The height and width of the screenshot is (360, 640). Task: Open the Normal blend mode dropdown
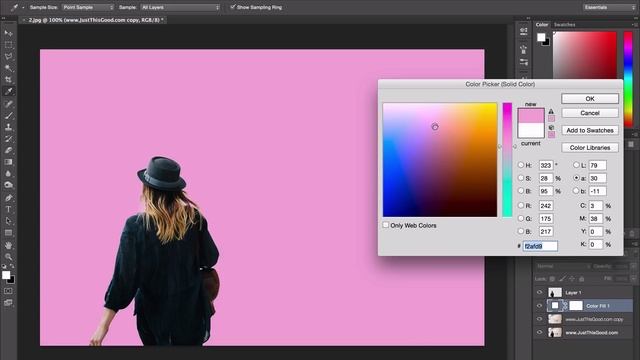(x=562, y=266)
